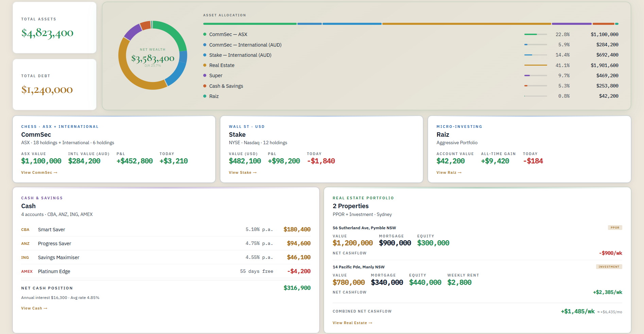The height and width of the screenshot is (334, 644).
Task: Click the Stake International 14.4% progress bar
Action: [x=536, y=55]
